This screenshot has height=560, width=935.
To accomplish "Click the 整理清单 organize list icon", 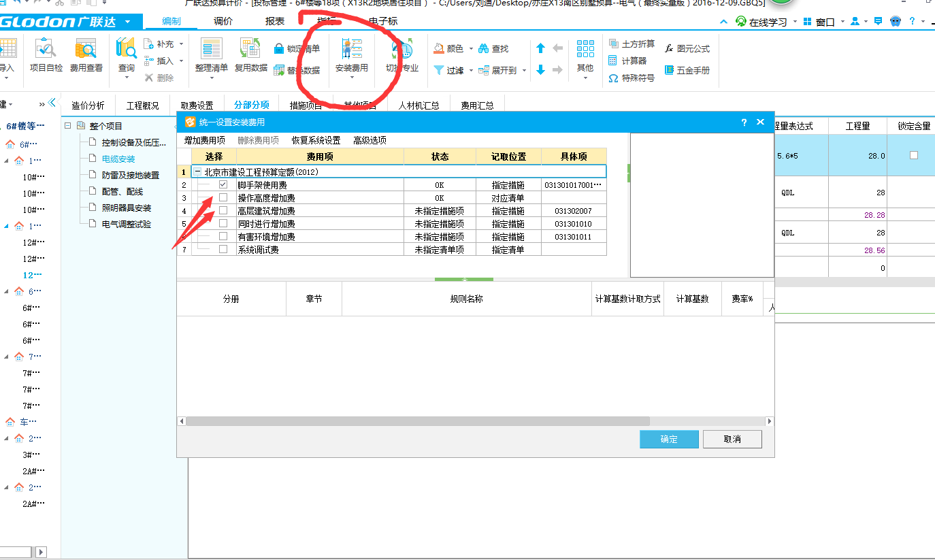I will (x=211, y=49).
